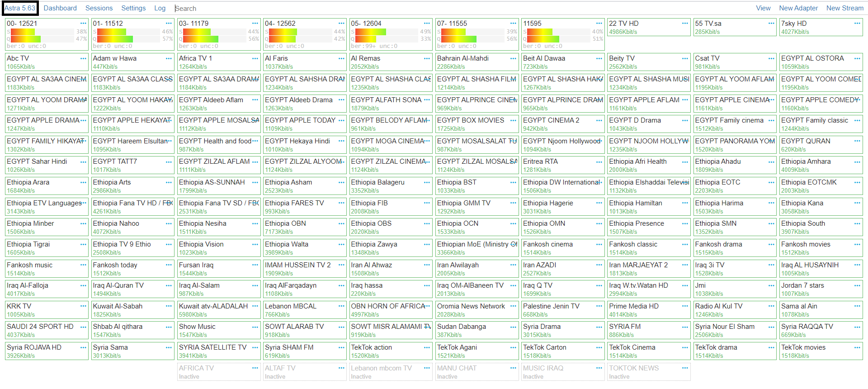Open the three-dot menu on Abc TV

point(83,58)
